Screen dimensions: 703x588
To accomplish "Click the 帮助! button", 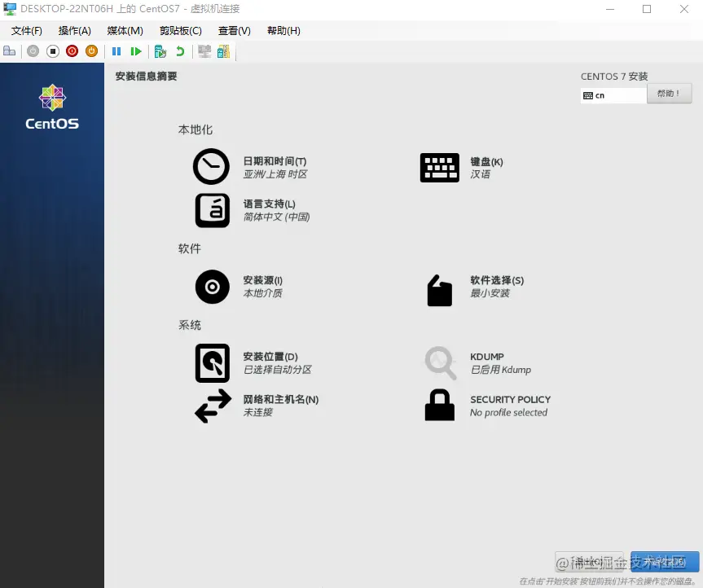I will click(668, 93).
